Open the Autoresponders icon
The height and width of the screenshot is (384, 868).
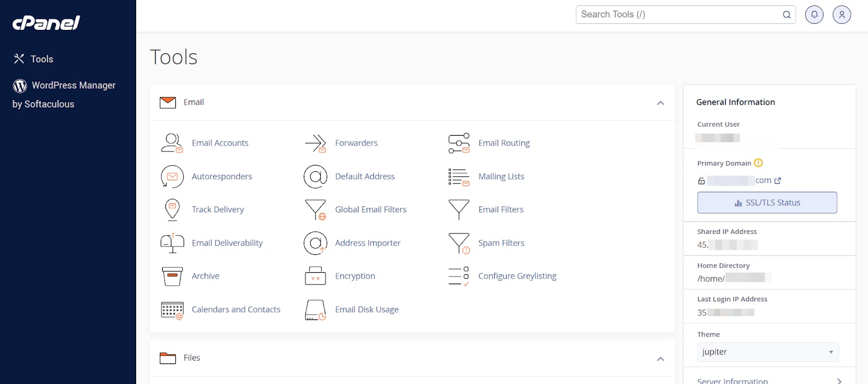click(172, 177)
